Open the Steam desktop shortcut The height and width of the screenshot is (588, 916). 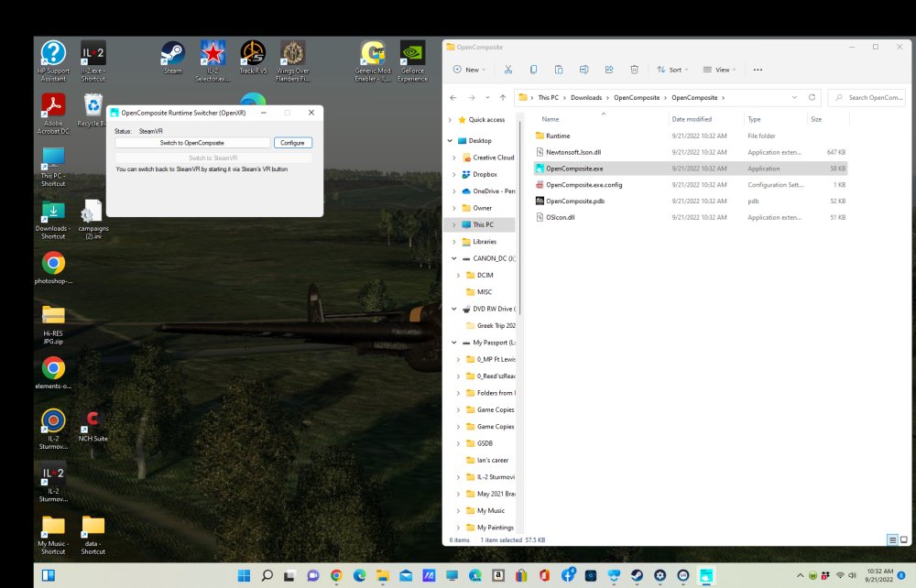172,54
